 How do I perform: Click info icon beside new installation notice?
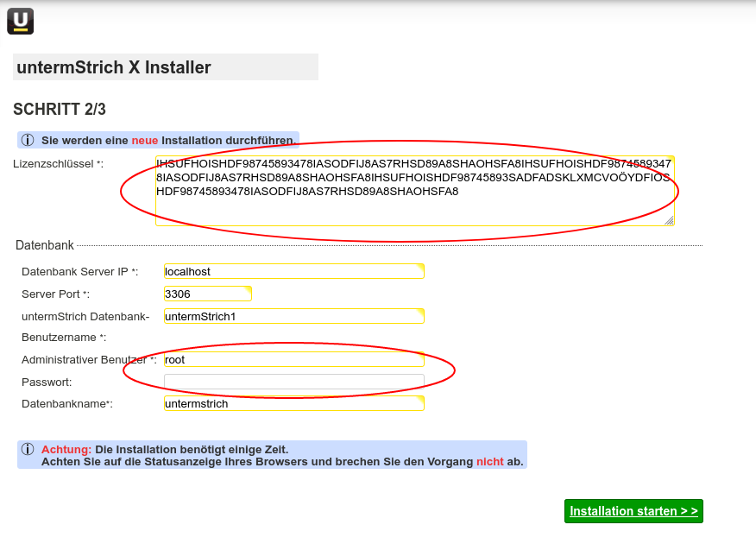[x=28, y=140]
